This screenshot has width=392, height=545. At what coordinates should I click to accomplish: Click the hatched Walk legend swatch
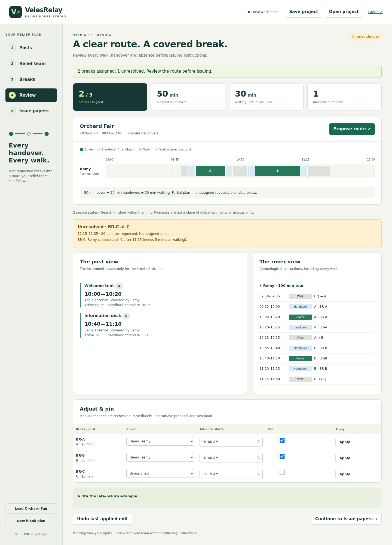tap(140, 149)
